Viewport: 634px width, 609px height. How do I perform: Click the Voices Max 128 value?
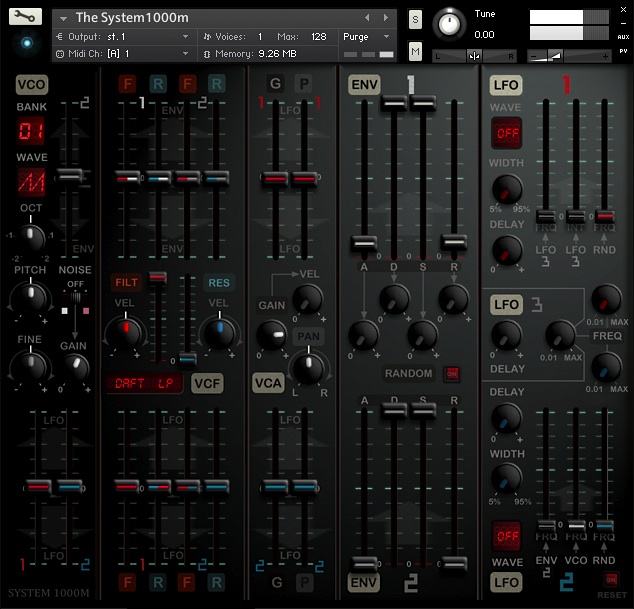(319, 37)
